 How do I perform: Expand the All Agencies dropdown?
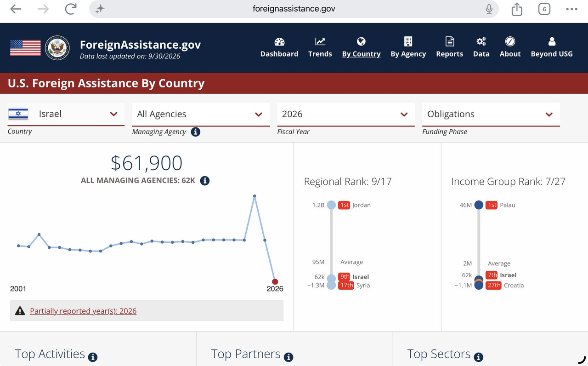point(201,114)
